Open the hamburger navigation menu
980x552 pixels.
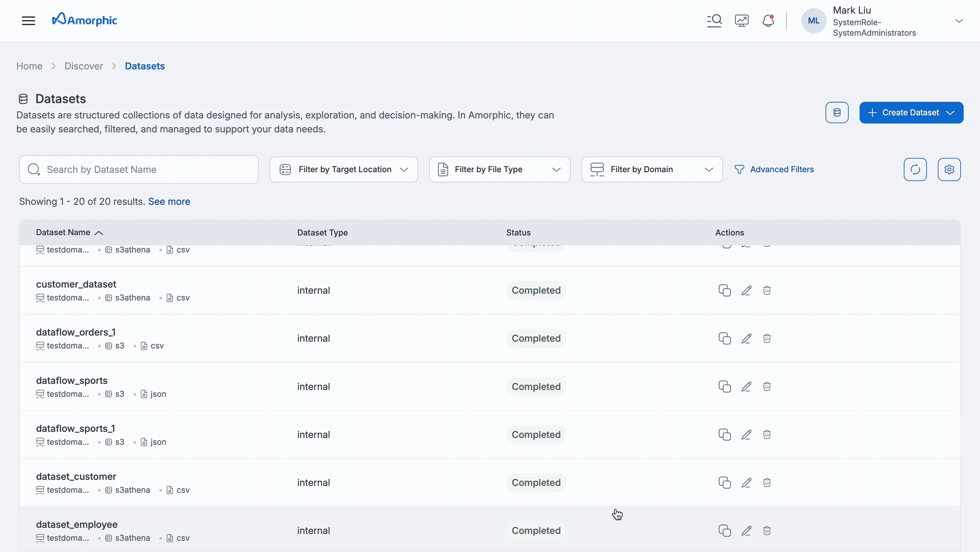[29, 20]
